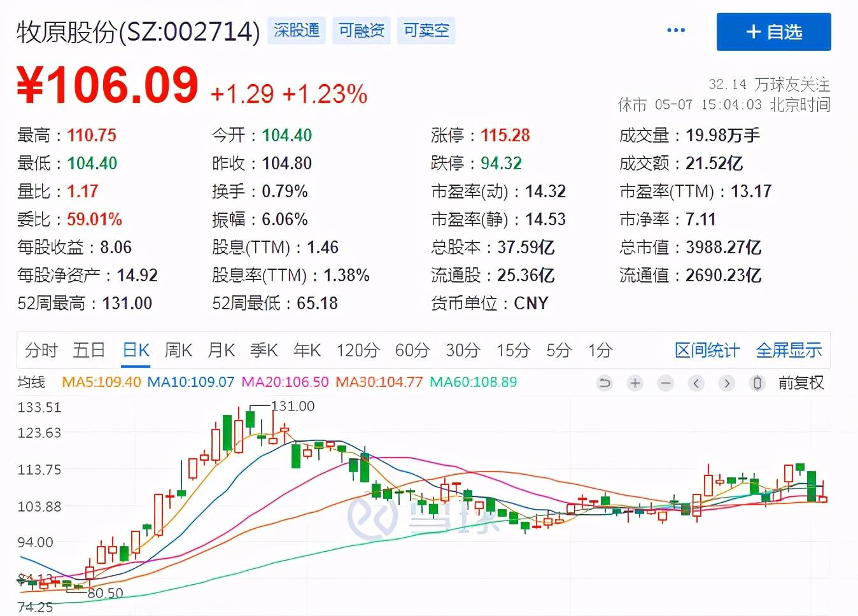Click the rotate-screen icon beside 前复权
The height and width of the screenshot is (616, 858).
[757, 383]
